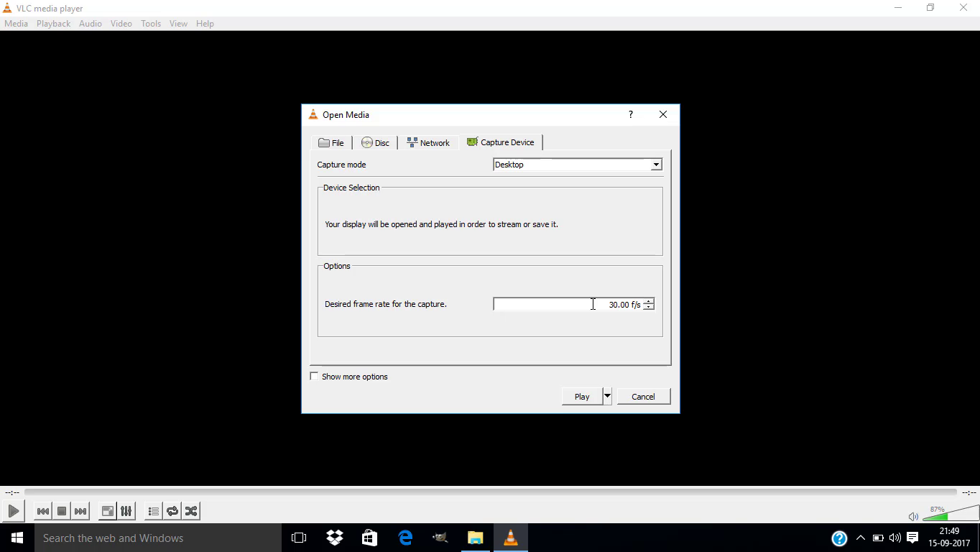Screen dimensions: 980x552
Task: Open the extended settings equalizer icon
Action: (x=126, y=511)
